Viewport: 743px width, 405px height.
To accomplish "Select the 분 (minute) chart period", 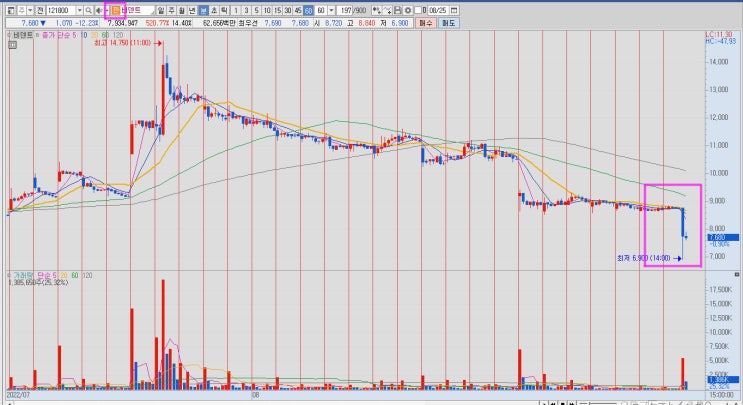I will coord(203,10).
